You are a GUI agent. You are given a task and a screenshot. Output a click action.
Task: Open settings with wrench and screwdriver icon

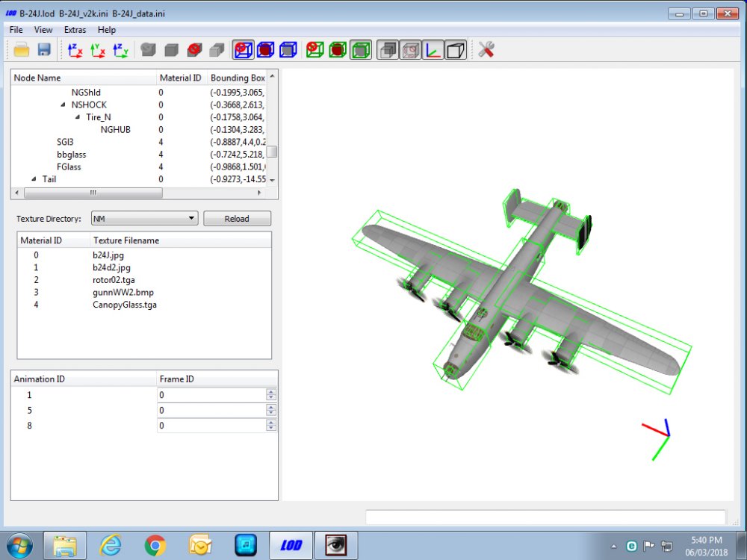pyautogui.click(x=486, y=49)
